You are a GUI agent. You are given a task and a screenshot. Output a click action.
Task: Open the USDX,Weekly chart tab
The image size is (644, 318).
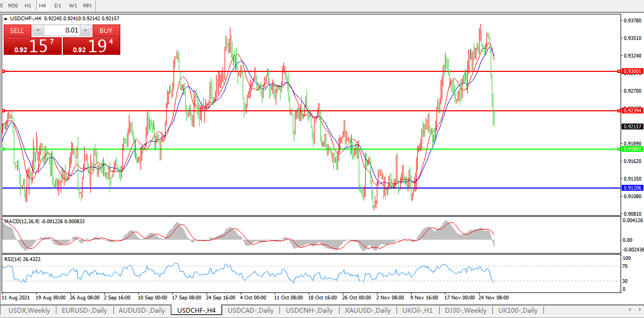(x=28, y=310)
